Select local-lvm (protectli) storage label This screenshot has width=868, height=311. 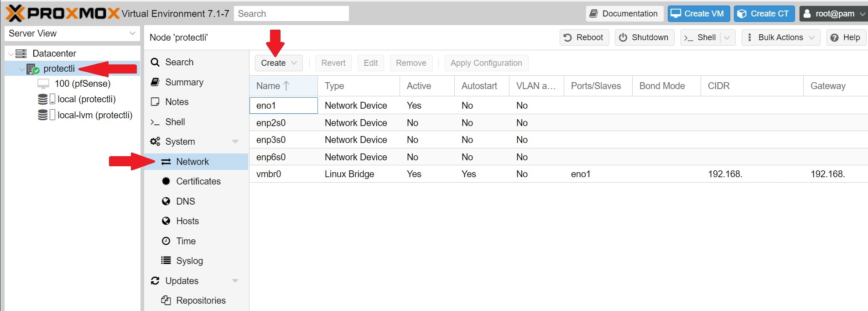click(95, 115)
